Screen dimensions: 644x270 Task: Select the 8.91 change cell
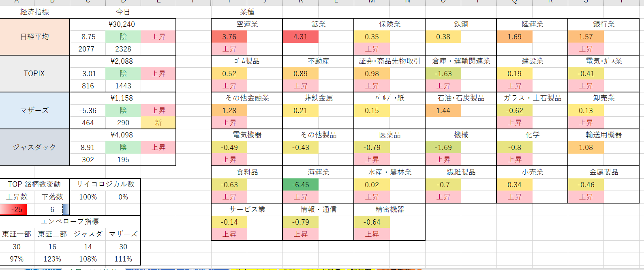pyautogui.click(x=88, y=148)
